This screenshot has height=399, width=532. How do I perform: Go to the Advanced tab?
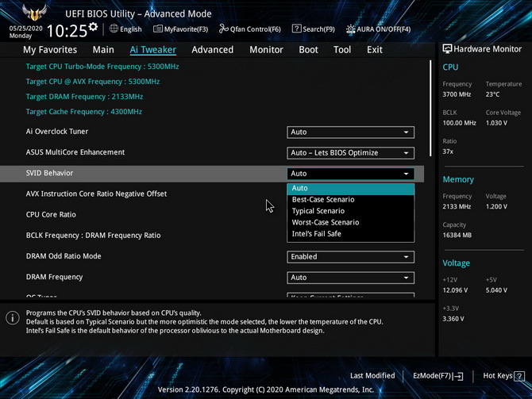click(212, 50)
